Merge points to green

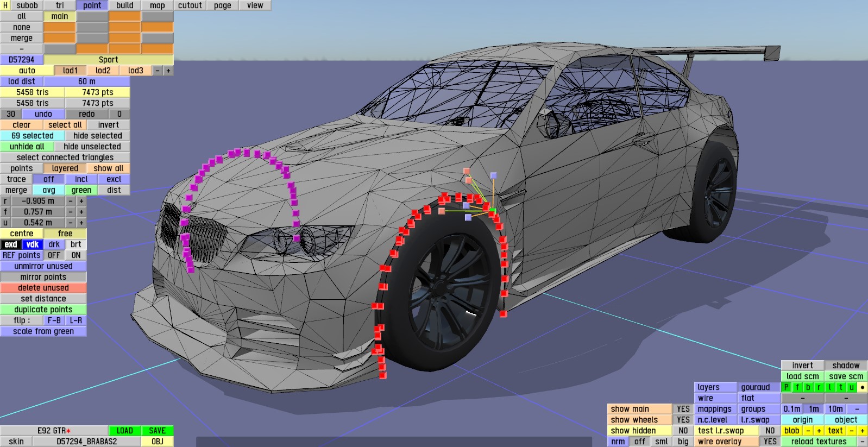[81, 190]
